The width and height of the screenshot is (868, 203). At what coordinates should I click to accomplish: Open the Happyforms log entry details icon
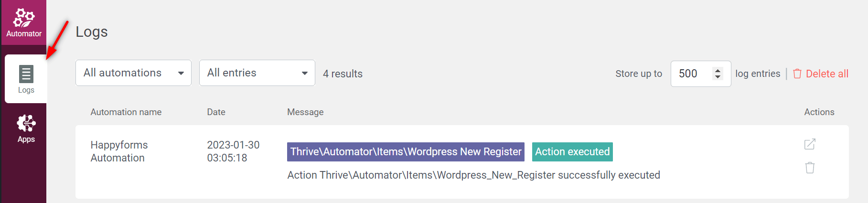click(x=810, y=144)
